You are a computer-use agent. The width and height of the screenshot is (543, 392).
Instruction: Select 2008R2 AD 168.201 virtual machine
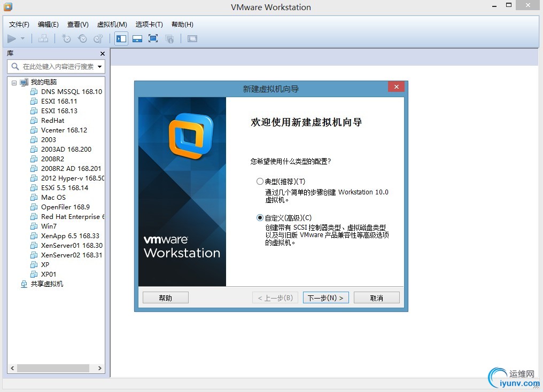click(71, 168)
